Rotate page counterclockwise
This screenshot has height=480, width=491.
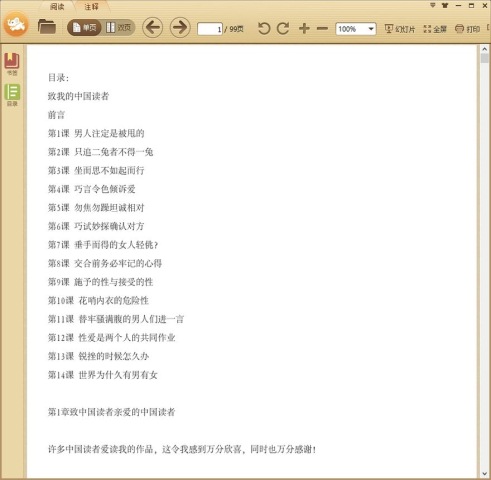click(x=264, y=29)
